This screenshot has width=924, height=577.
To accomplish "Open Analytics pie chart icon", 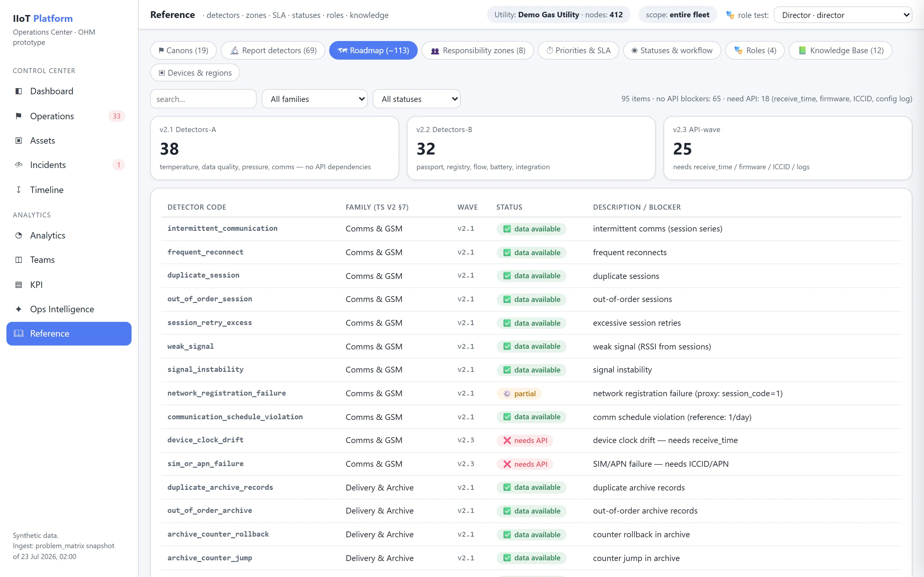I will 18,236.
